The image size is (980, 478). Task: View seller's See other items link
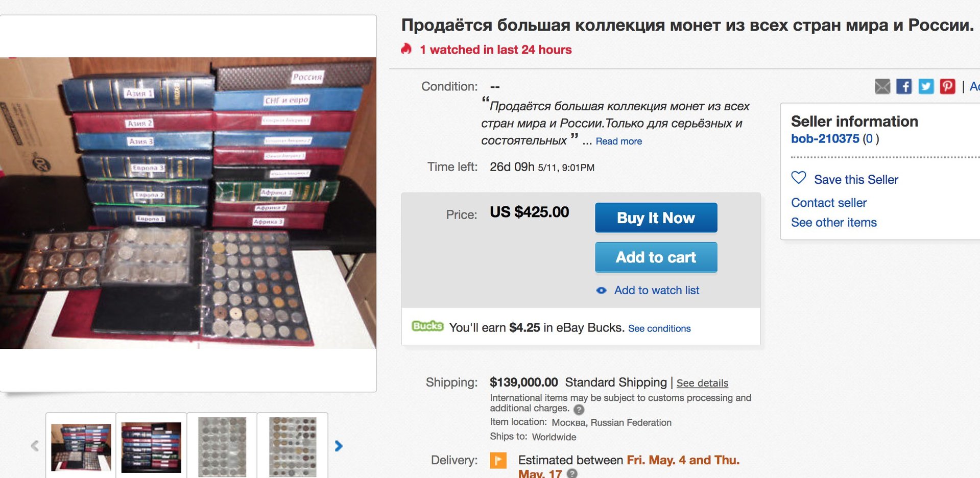coord(833,223)
